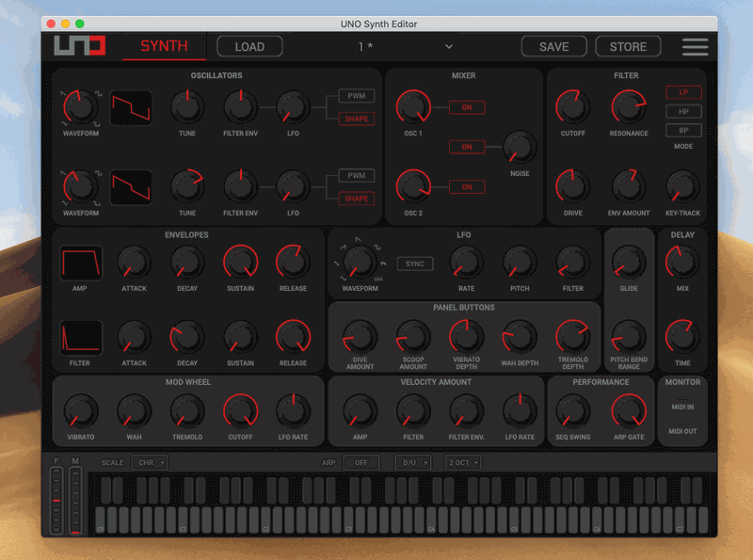Click the UNO logo icon
Viewport: 753px width, 560px height.
point(79,46)
